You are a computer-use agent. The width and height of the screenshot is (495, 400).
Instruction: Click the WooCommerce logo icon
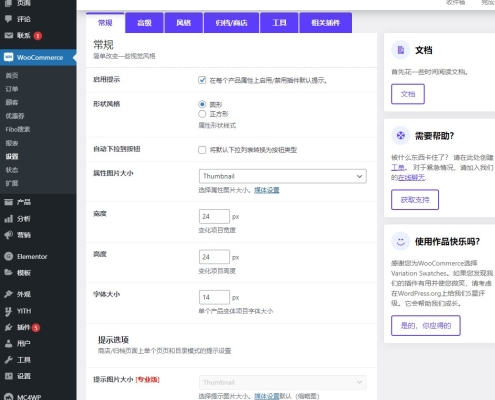pyautogui.click(x=9, y=57)
